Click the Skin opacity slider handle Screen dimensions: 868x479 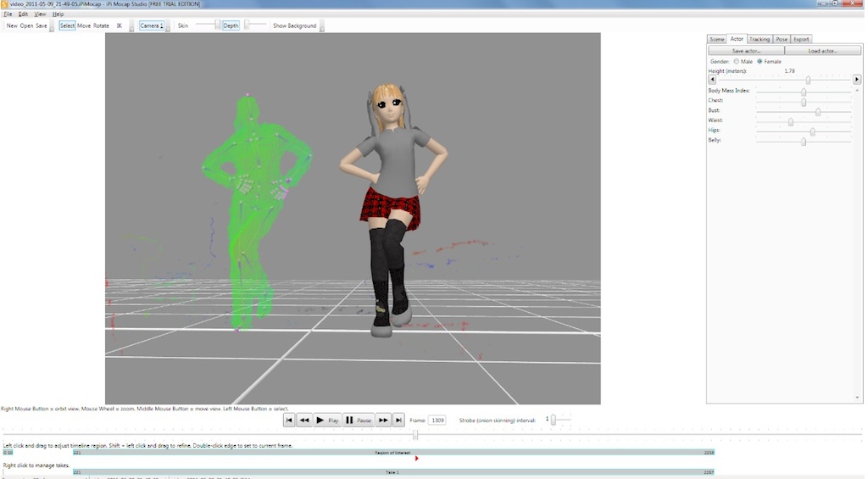tap(217, 25)
